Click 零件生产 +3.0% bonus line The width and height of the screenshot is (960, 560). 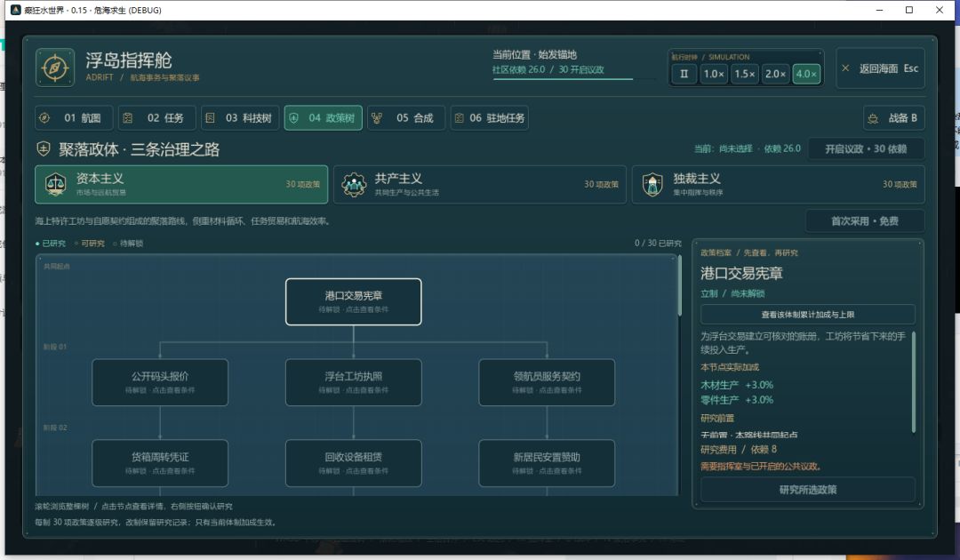pos(737,400)
